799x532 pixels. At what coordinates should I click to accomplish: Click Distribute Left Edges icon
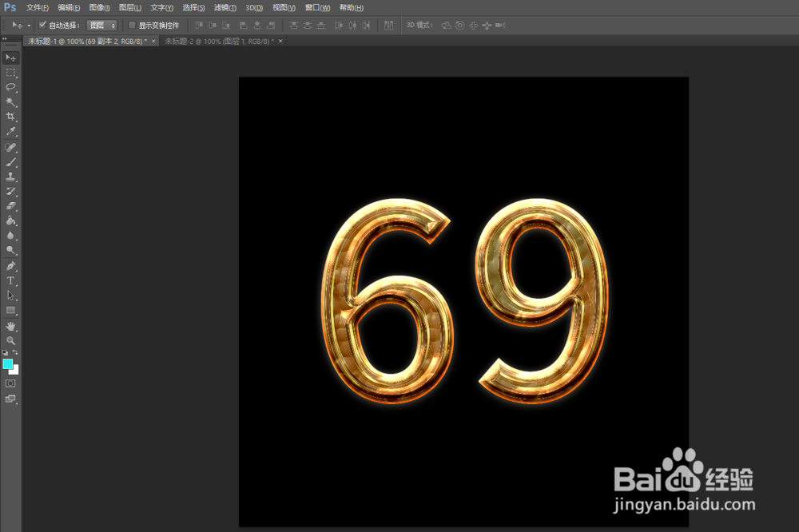point(339,25)
